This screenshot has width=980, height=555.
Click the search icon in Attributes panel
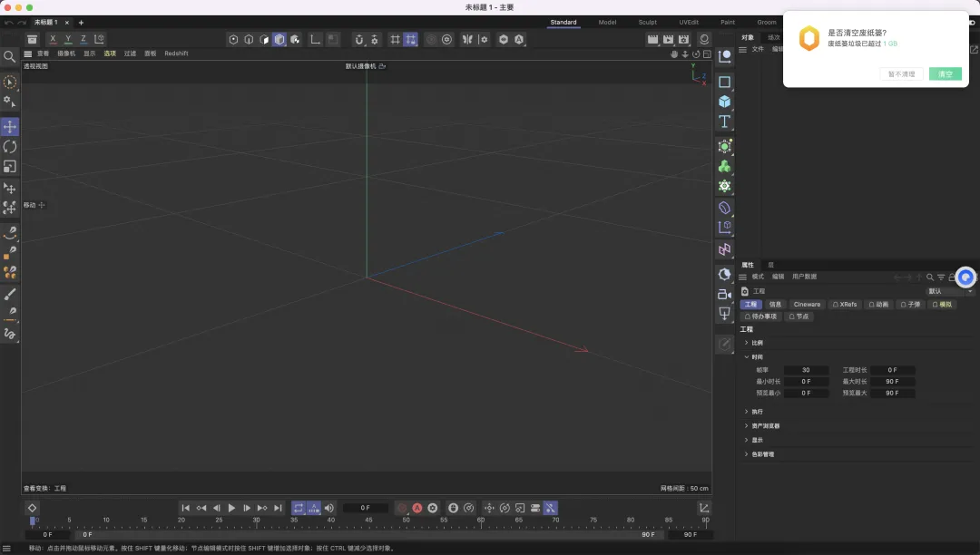(930, 277)
